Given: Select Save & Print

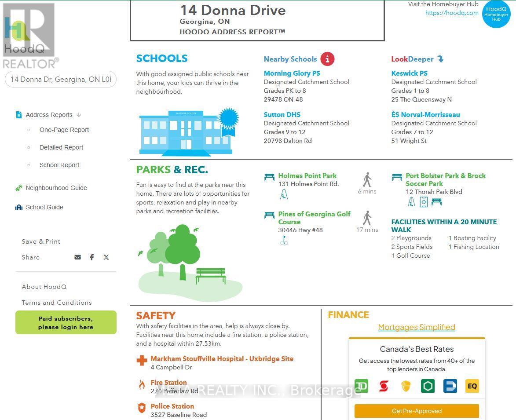Looking at the screenshot, I should pyautogui.click(x=41, y=241).
